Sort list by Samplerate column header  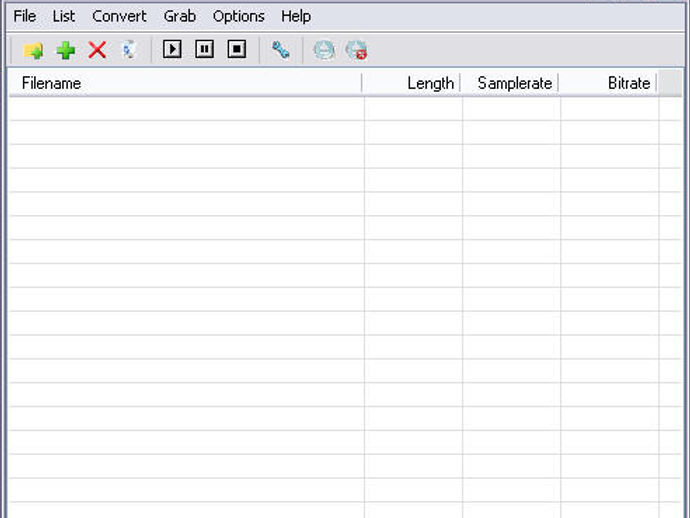pyautogui.click(x=509, y=83)
